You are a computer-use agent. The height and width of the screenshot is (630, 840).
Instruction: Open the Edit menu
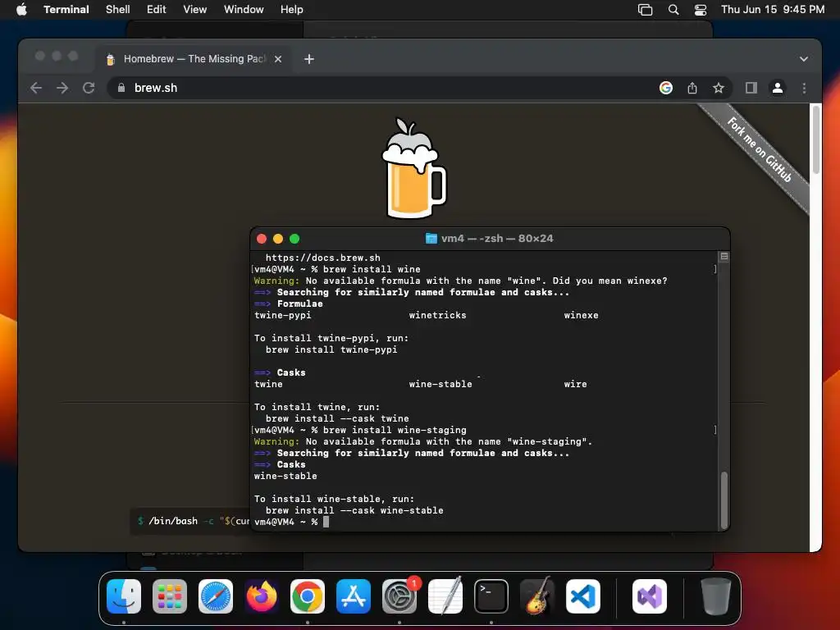[x=157, y=10]
